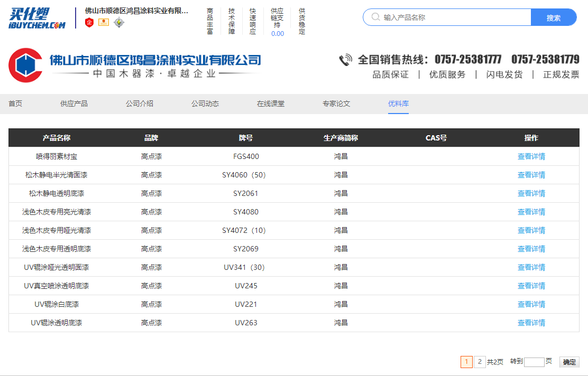Click the 快速响应 rating label

(x=253, y=21)
